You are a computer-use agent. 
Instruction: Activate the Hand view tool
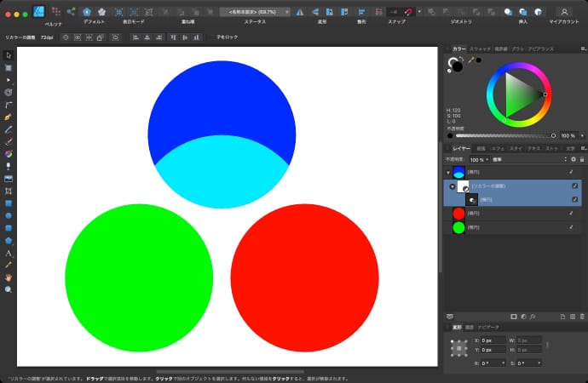[x=9, y=277]
